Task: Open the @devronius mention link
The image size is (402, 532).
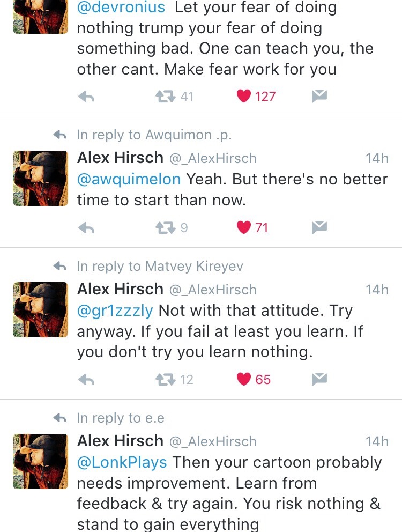Action: [x=121, y=8]
